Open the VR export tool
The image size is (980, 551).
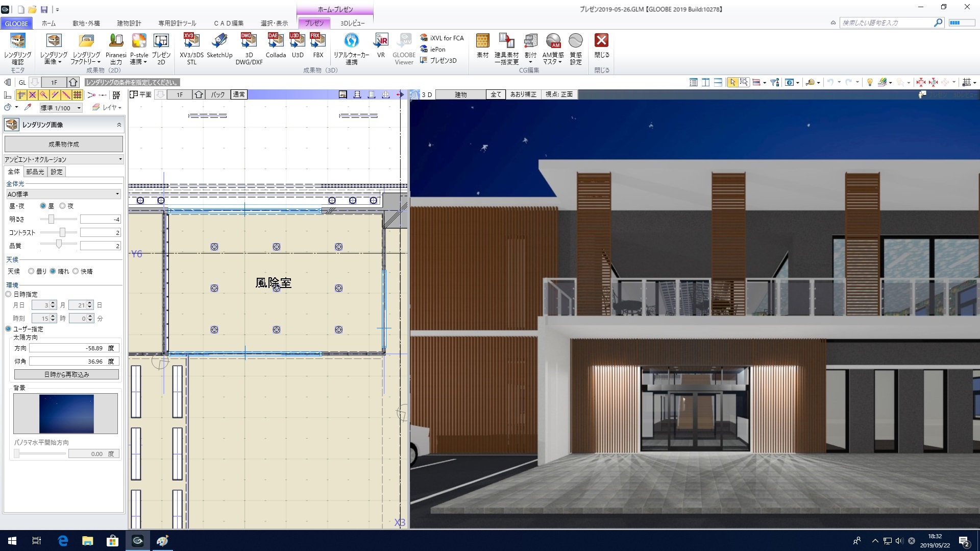pyautogui.click(x=381, y=46)
